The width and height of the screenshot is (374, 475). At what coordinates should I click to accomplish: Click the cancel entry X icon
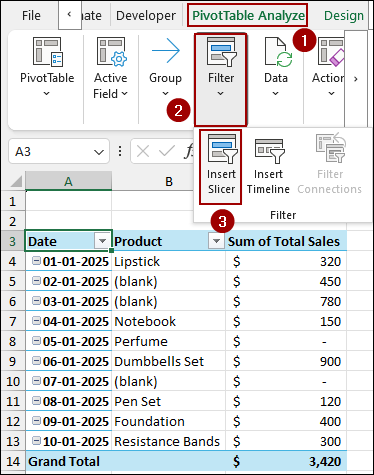click(143, 152)
